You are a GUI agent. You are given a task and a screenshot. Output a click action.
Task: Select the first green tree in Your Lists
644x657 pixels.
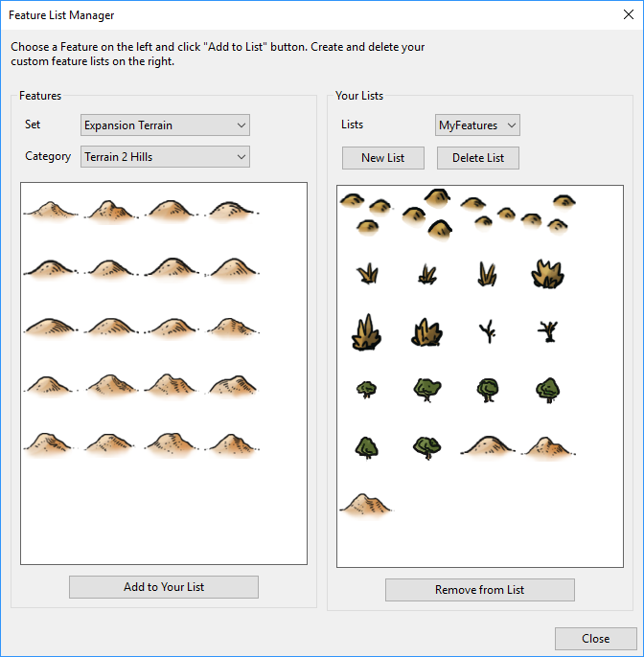coord(366,389)
